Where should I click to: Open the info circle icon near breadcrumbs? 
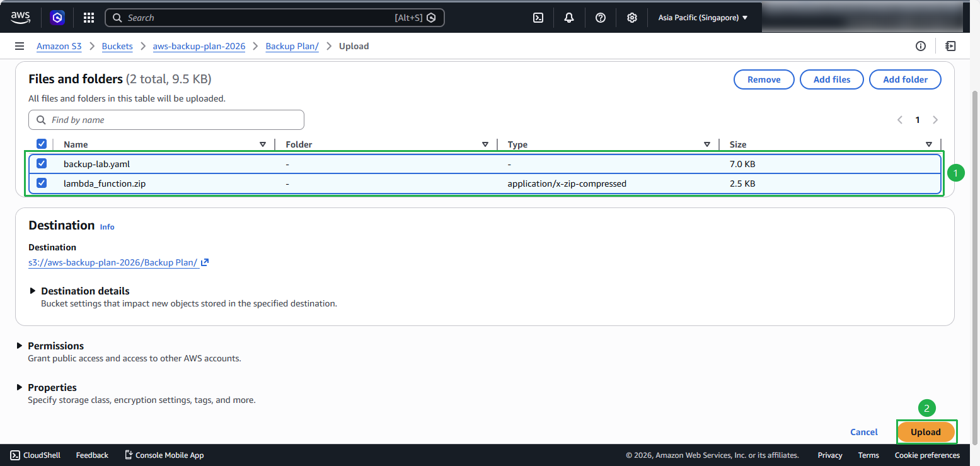point(921,46)
